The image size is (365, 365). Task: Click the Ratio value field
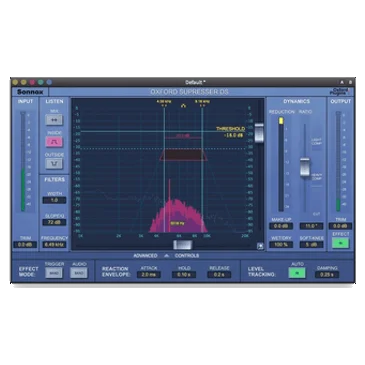(311, 226)
